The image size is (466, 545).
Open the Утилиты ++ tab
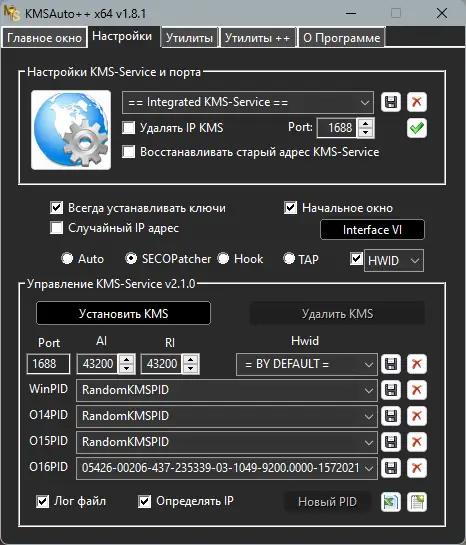[257, 38]
